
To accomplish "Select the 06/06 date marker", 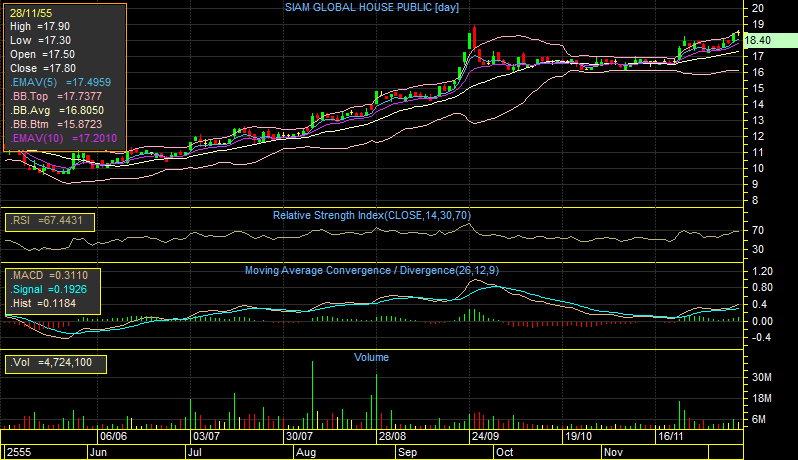I will point(113,437).
